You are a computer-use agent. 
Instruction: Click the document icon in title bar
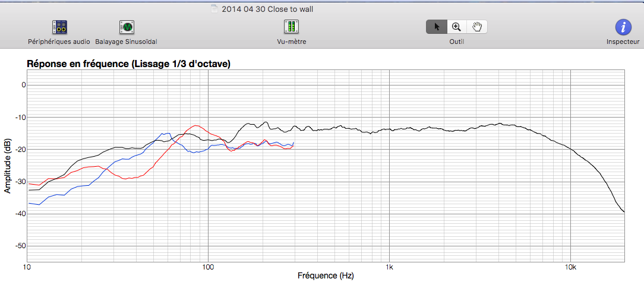[x=213, y=9]
